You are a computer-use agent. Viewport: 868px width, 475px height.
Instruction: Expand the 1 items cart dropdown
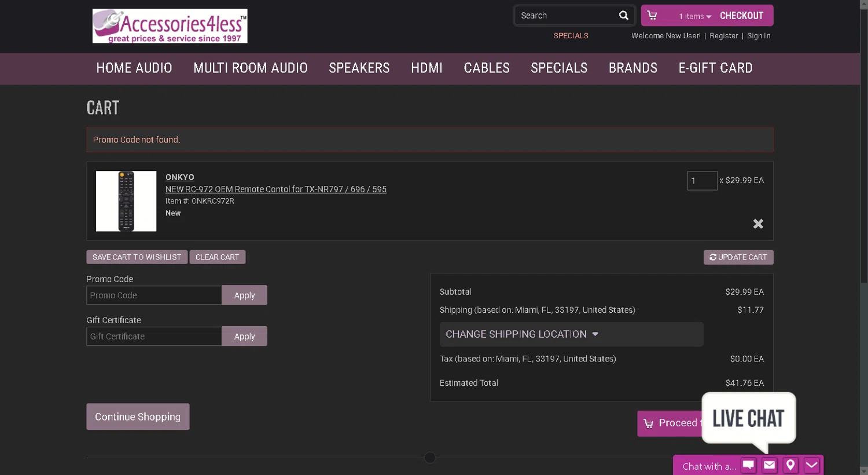pyautogui.click(x=695, y=16)
